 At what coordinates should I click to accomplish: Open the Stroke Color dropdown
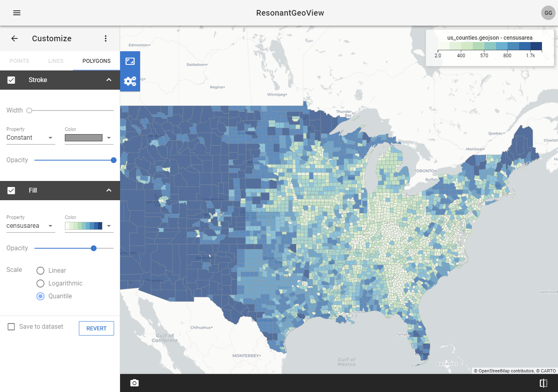pyautogui.click(x=89, y=138)
